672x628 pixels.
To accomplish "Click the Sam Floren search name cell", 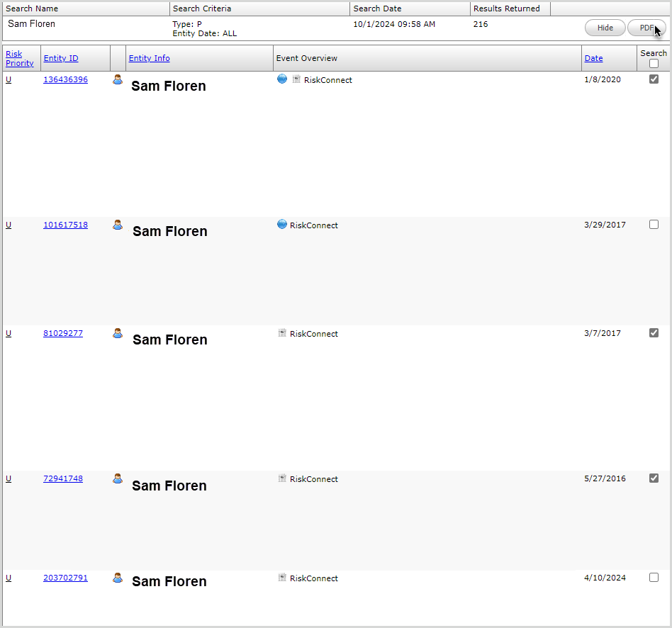I will tap(31, 23).
